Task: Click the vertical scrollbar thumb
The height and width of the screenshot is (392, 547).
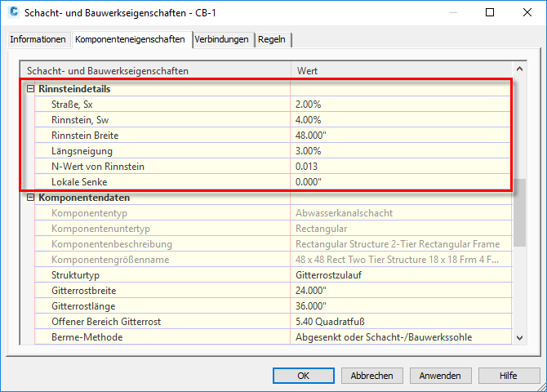Action: click(519, 213)
